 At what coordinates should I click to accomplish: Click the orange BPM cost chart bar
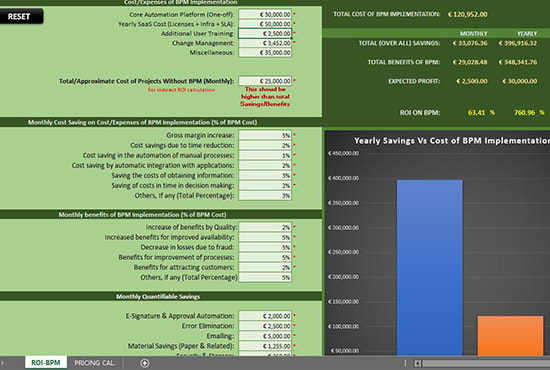510,336
